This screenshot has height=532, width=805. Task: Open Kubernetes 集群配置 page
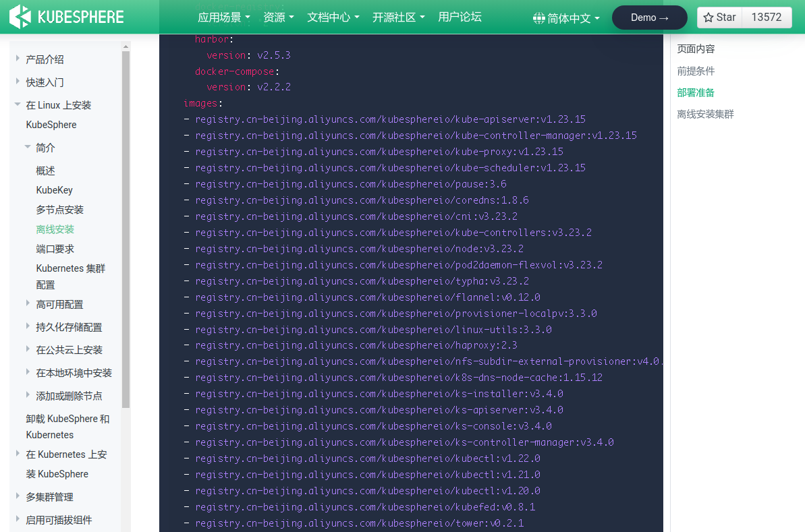[71, 276]
